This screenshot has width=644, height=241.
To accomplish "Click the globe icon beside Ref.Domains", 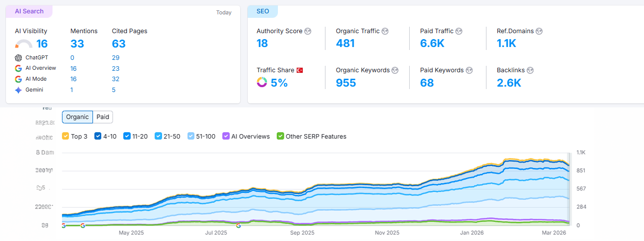I will coord(539,31).
